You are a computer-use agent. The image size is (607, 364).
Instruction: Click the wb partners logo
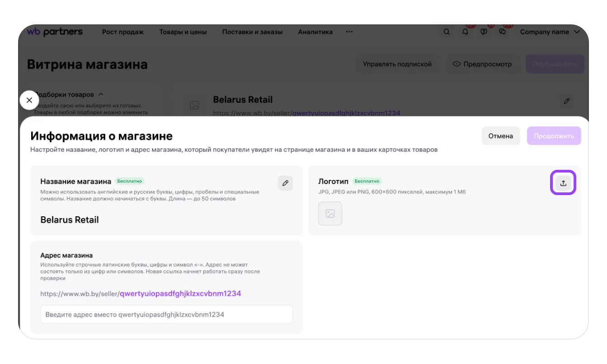point(55,32)
